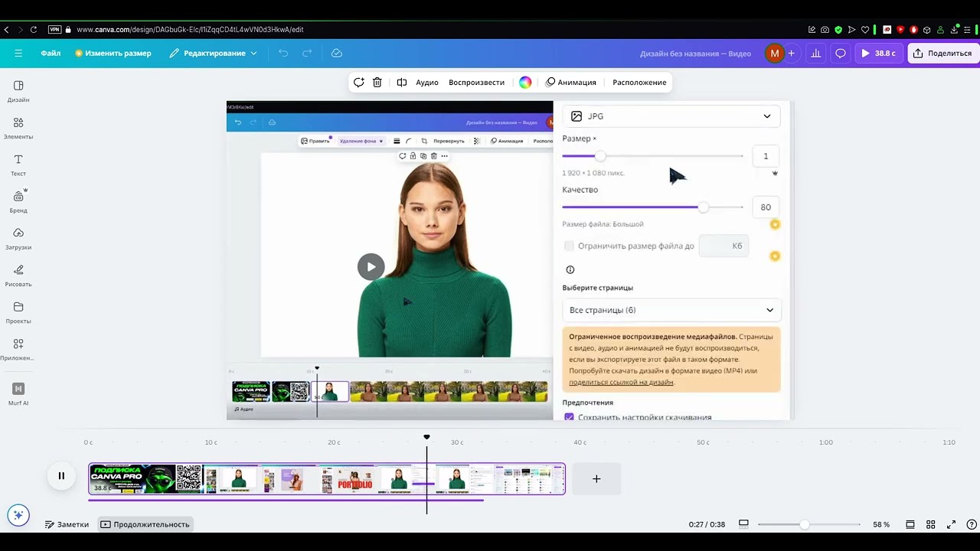The height and width of the screenshot is (551, 980).
Task: Preview design with 38.8 с button
Action: point(878,54)
